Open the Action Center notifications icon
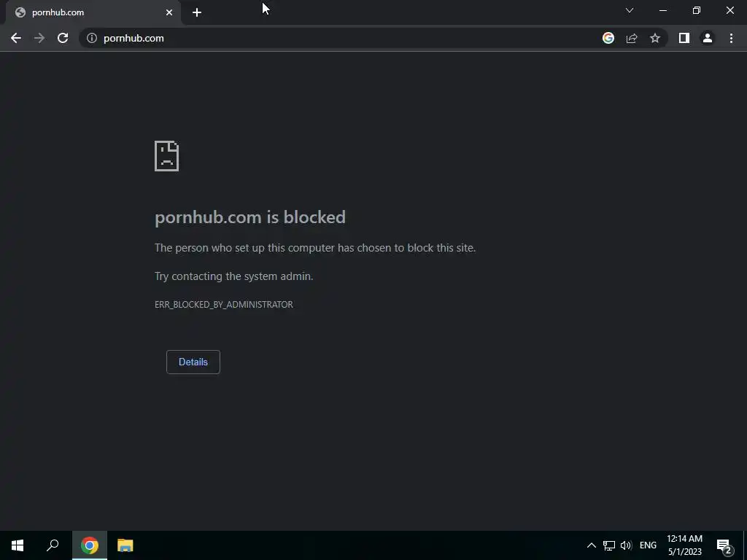The width and height of the screenshot is (747, 560). 724,545
